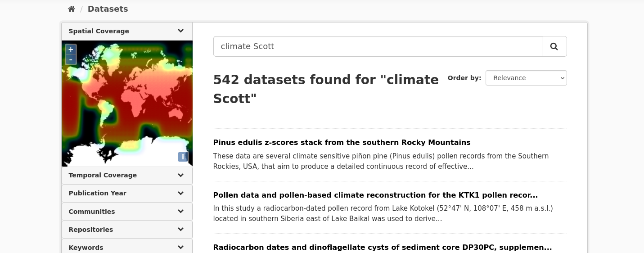Click the Keywords panel heading
The height and width of the screenshot is (253, 644).
(x=86, y=248)
